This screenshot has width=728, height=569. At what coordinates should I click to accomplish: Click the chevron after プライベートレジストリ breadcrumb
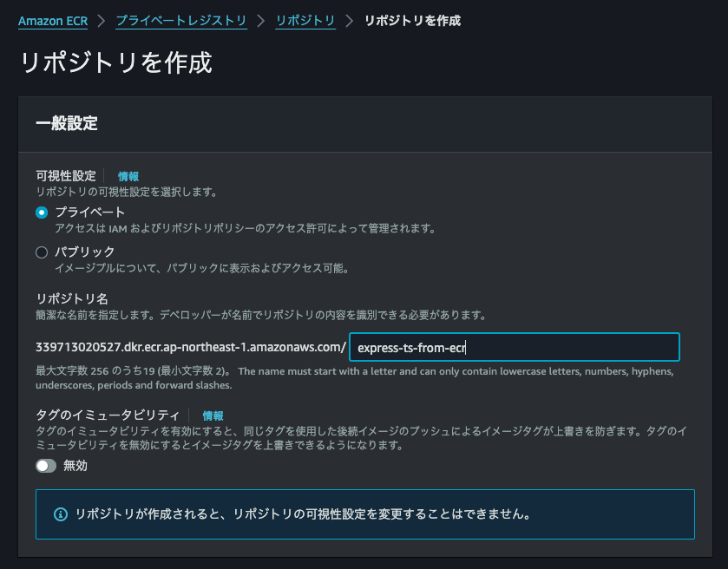pyautogui.click(x=261, y=20)
